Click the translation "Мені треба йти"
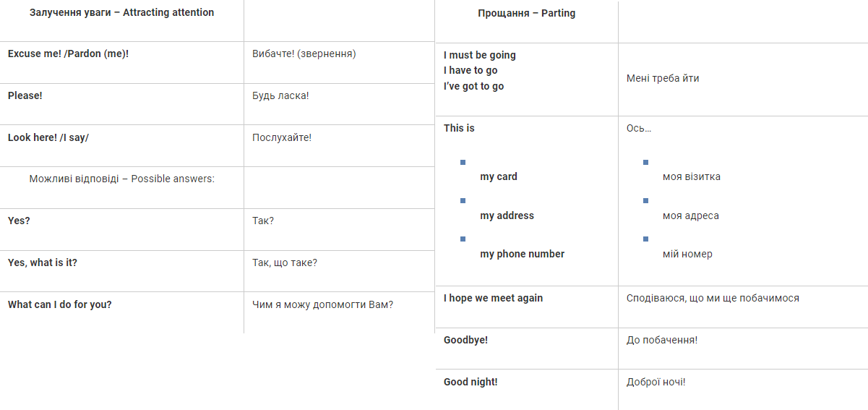Viewport: 868px width, 410px height. coord(663,78)
